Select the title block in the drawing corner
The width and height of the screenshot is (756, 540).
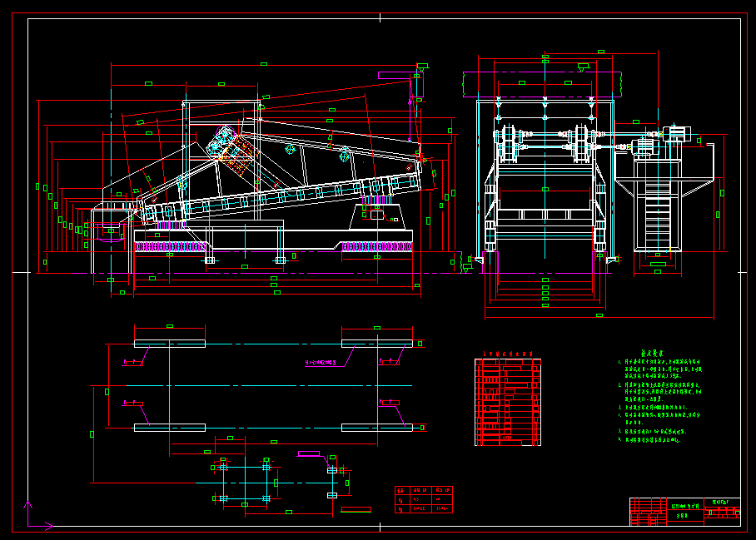click(x=684, y=512)
